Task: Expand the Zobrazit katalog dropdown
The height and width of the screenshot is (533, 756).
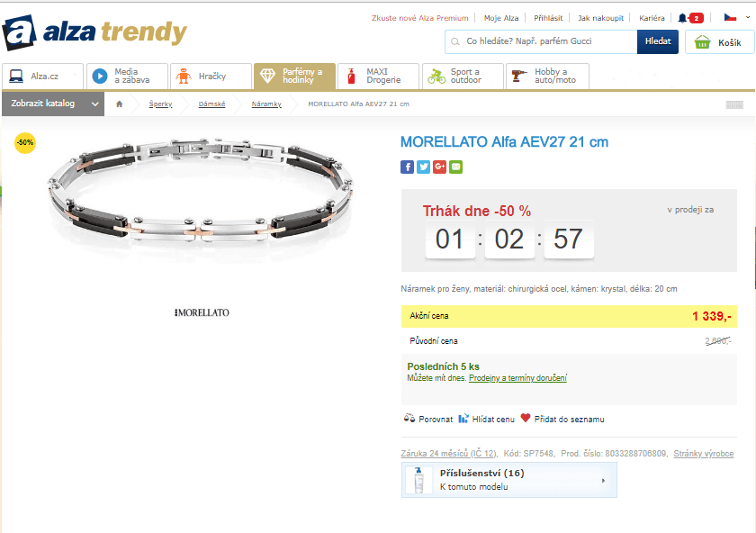Action: [53, 104]
